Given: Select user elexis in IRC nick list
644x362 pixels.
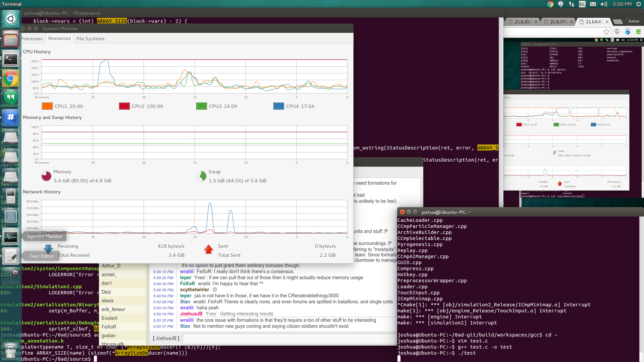Looking at the screenshot, I should tap(122, 301).
